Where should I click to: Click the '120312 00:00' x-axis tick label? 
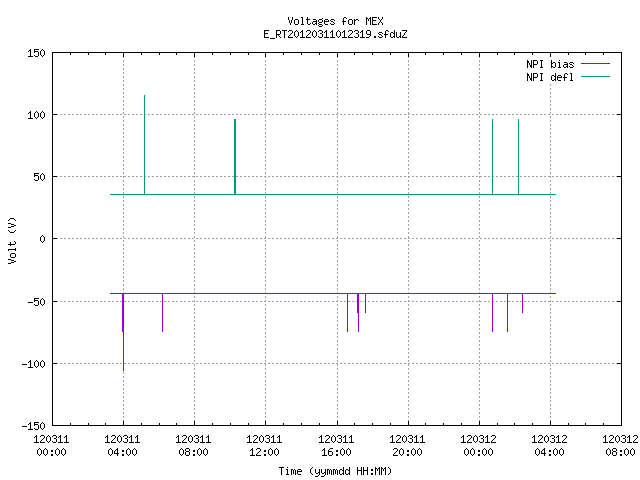(x=478, y=446)
